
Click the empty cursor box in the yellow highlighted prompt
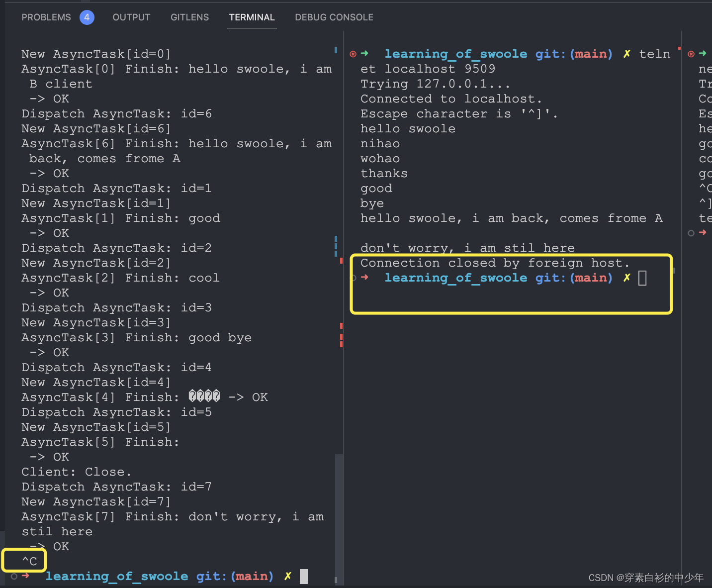click(642, 278)
